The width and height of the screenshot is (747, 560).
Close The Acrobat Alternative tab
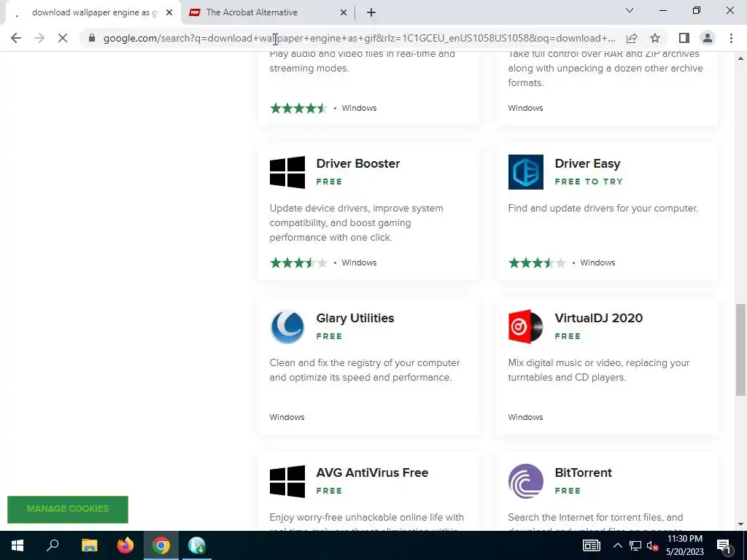[x=344, y=12]
